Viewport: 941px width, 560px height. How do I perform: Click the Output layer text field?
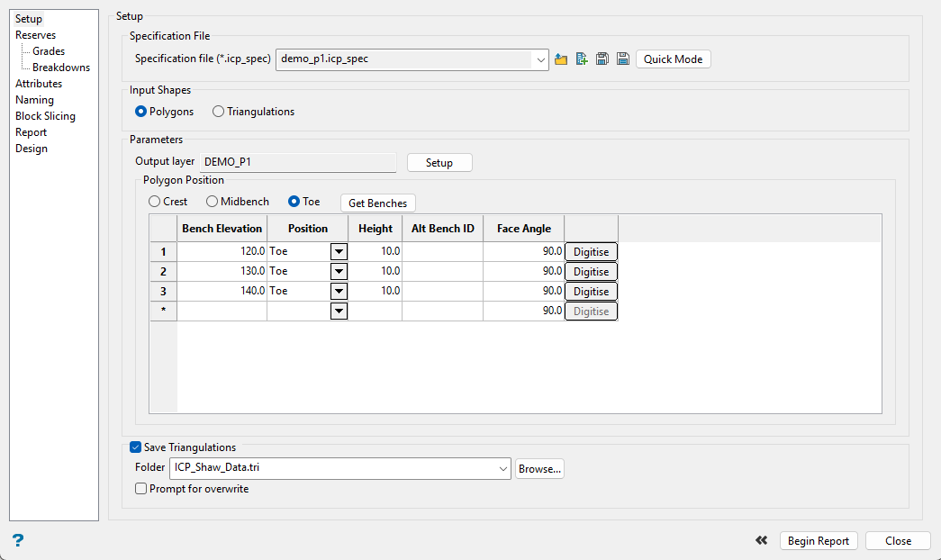click(x=297, y=162)
